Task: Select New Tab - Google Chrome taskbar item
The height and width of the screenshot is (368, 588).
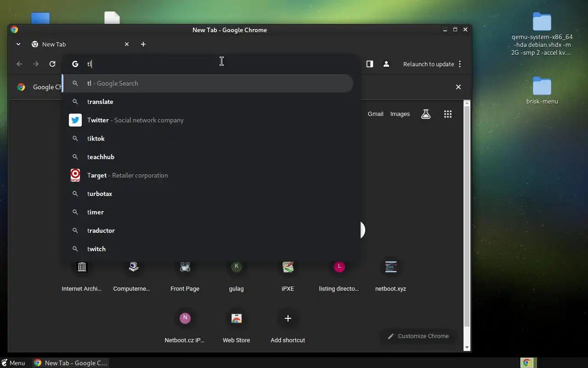Action: click(x=71, y=363)
